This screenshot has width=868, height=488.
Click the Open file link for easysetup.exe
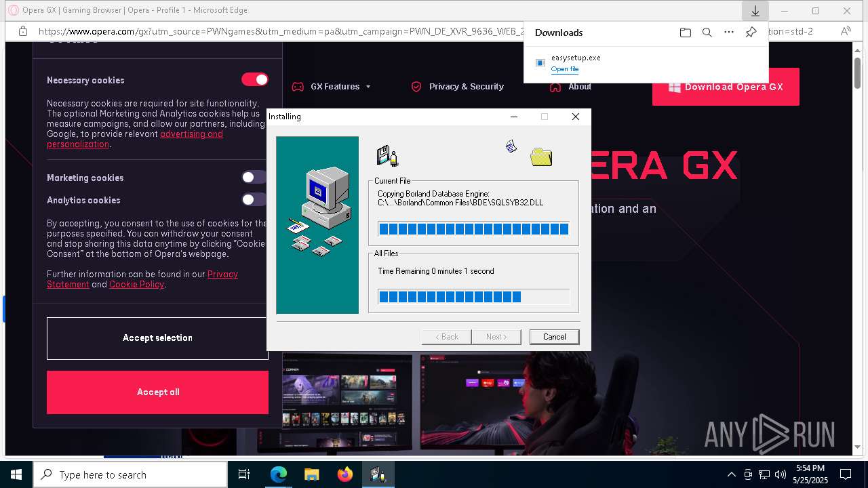tap(565, 69)
